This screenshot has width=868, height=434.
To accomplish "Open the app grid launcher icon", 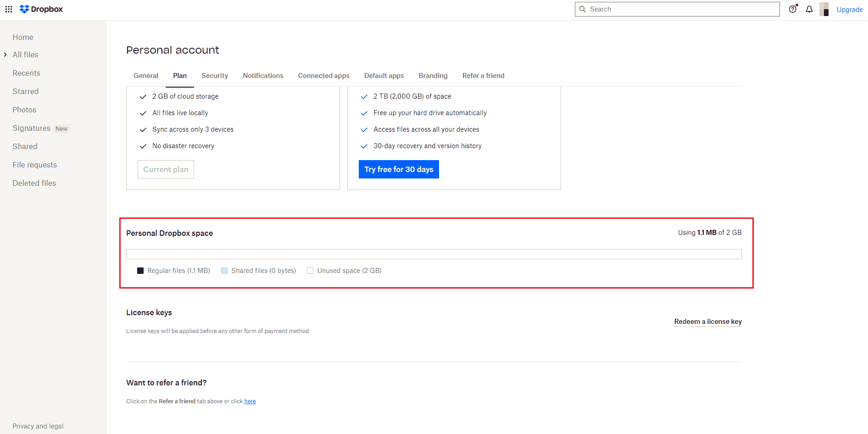I will click(9, 9).
